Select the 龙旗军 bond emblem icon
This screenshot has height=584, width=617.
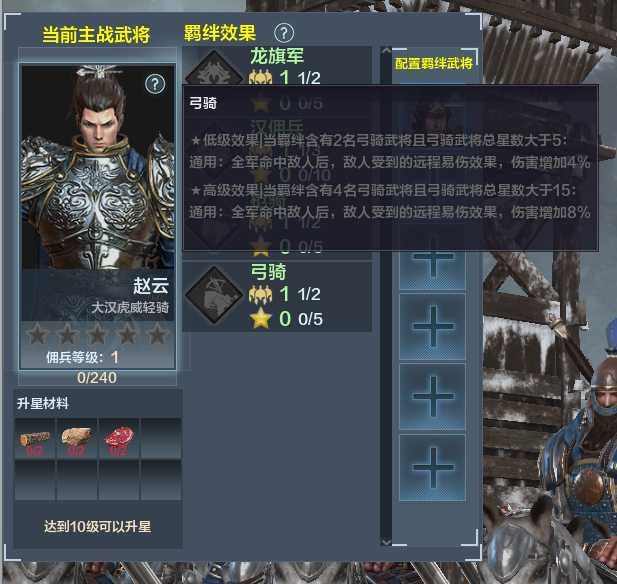tap(214, 71)
